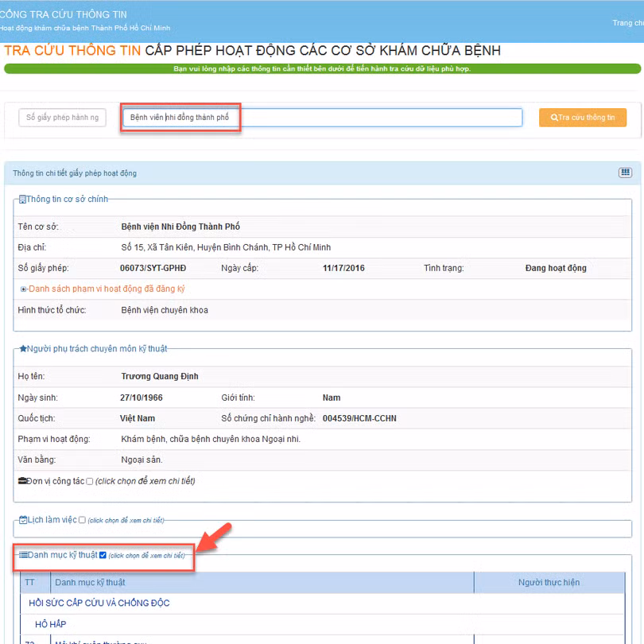Click the building icon beside Thông tin cơ sở chính

22,199
